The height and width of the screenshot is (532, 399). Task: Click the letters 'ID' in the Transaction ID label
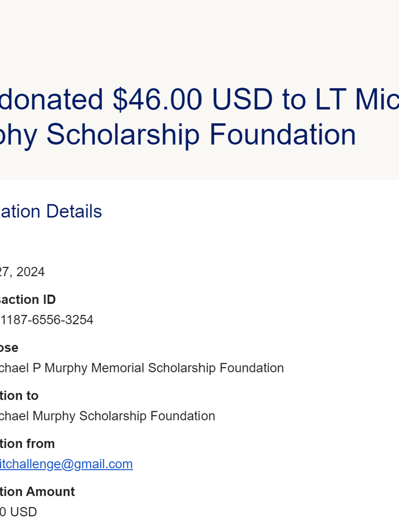48,300
